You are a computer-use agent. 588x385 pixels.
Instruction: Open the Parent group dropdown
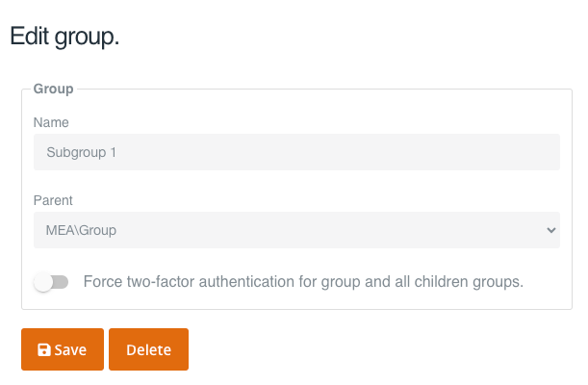point(296,230)
